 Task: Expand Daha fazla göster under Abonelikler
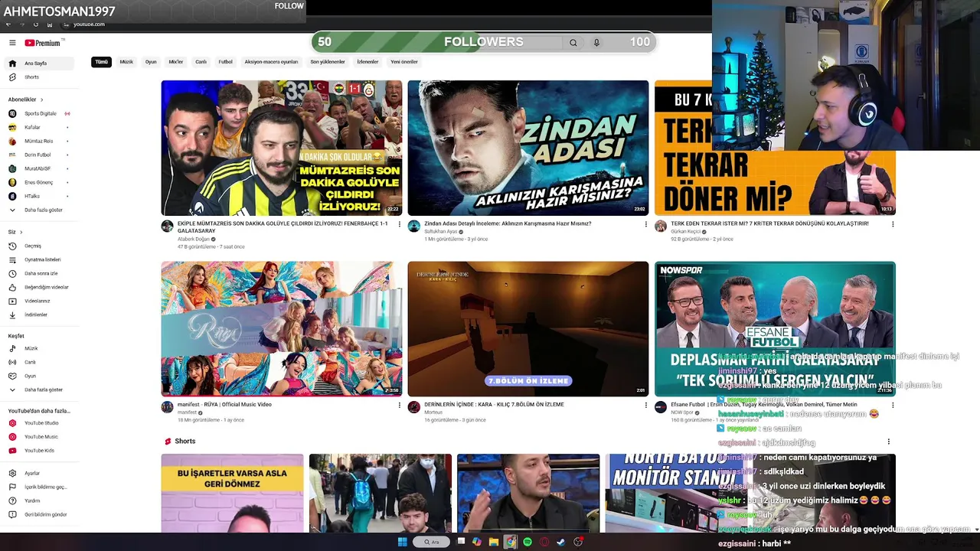38,210
